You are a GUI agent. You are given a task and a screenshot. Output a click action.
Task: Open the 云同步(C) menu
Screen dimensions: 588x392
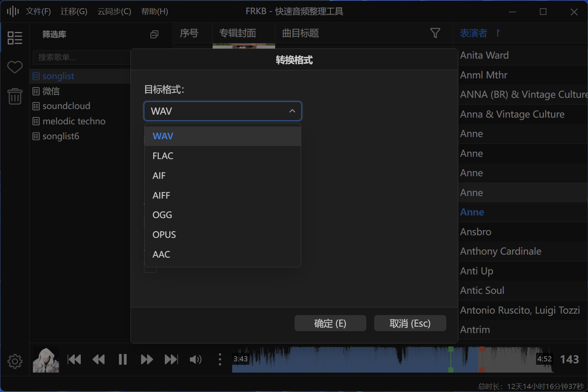114,12
